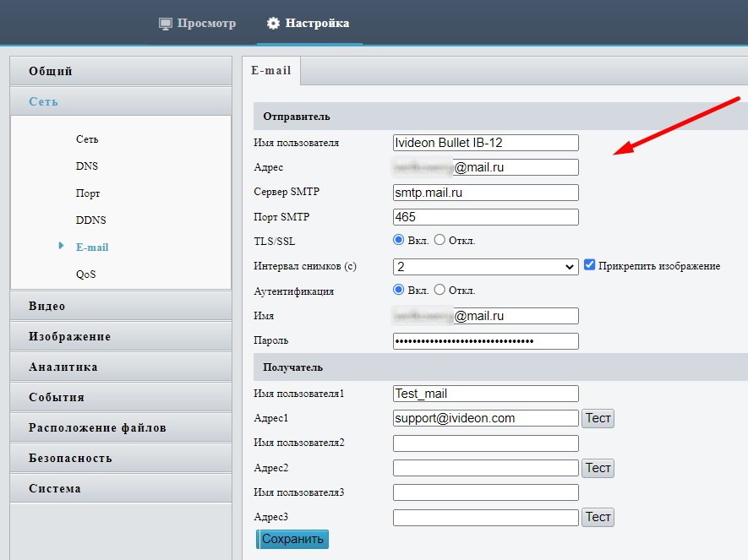
Task: Click the sender Адрес field
Action: [486, 167]
